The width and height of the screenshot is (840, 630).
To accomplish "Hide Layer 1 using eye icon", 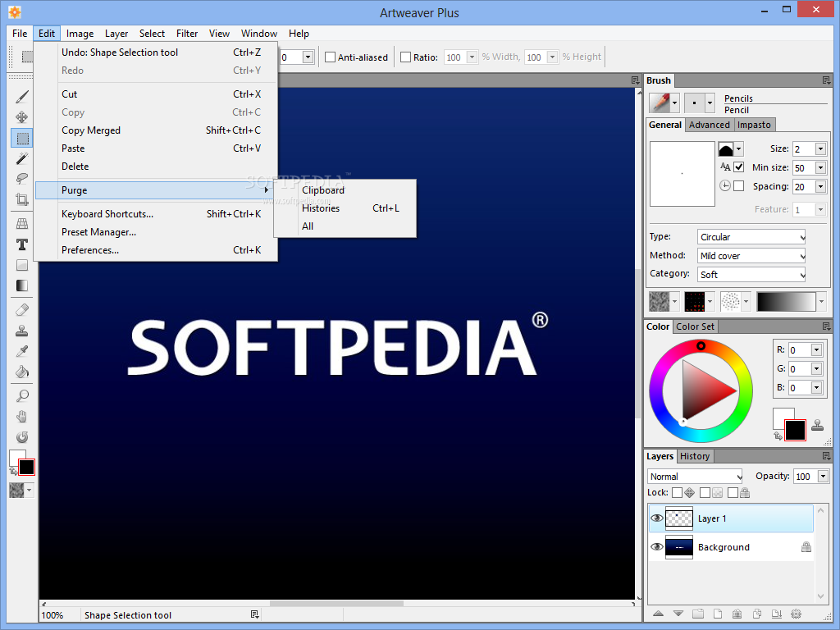I will pos(657,518).
